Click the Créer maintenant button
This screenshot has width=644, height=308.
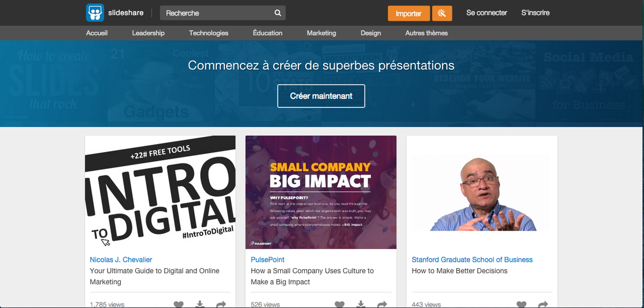(x=321, y=96)
